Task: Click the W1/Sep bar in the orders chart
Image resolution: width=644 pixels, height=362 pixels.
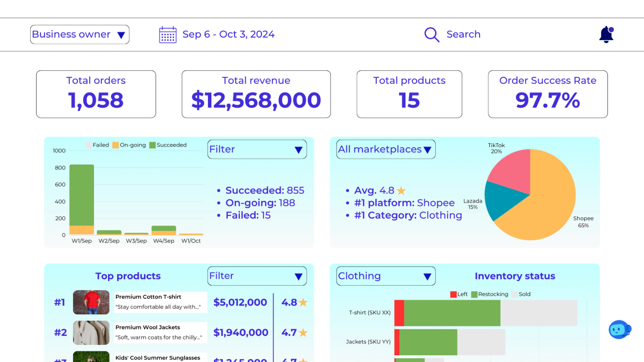Action: click(x=82, y=199)
